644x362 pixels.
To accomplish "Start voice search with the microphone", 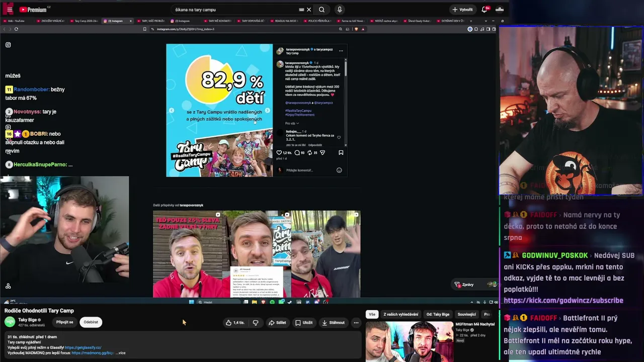I will (x=340, y=10).
